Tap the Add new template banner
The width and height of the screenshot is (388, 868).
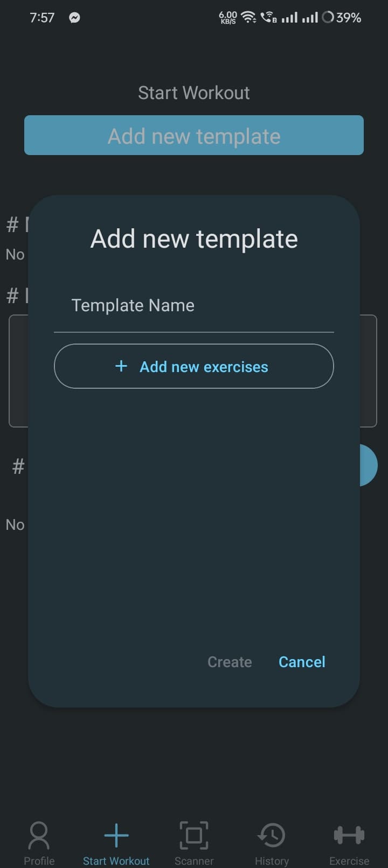tap(194, 136)
